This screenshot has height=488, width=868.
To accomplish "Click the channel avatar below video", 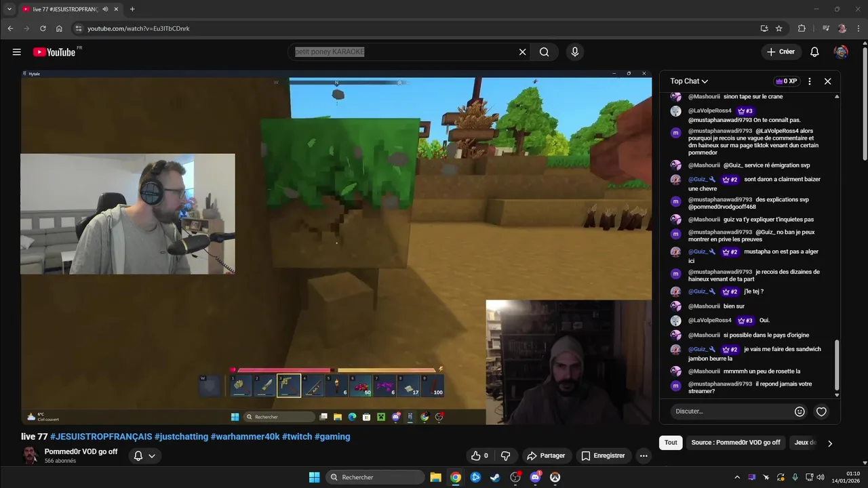I will (x=30, y=455).
